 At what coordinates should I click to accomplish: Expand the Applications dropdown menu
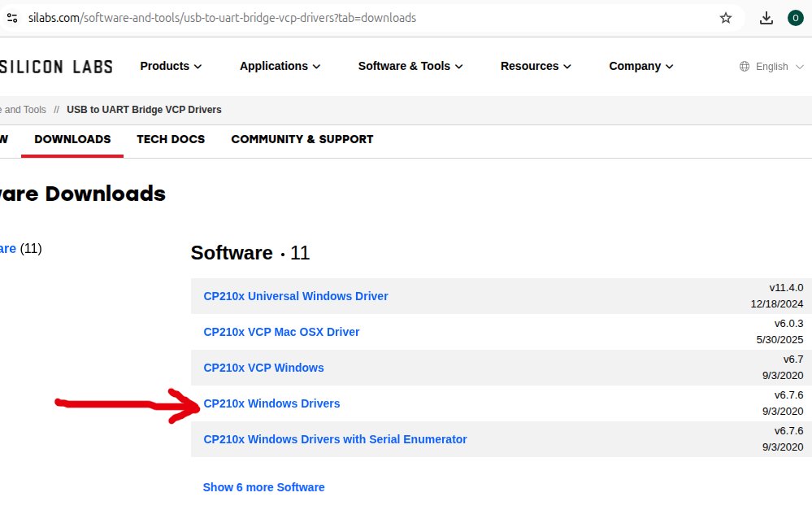point(280,66)
